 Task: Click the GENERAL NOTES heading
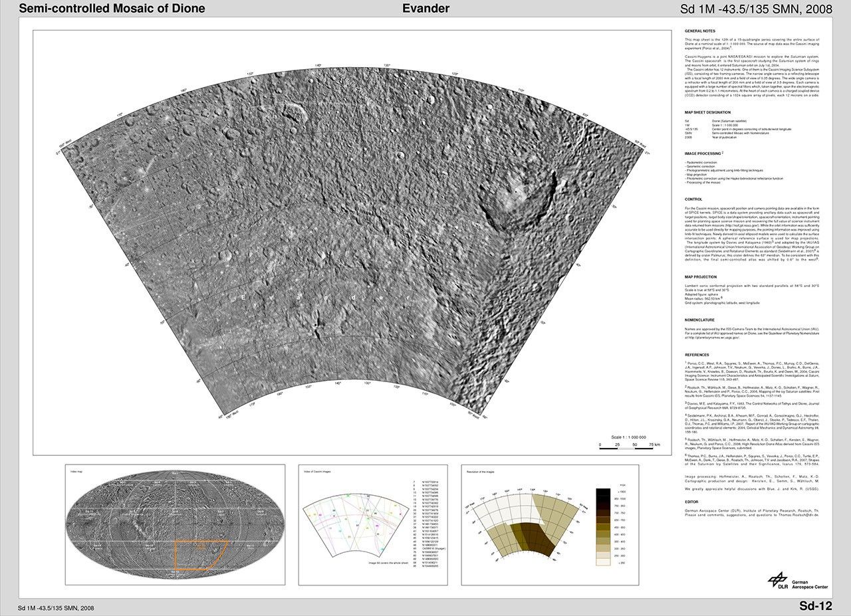(x=700, y=31)
